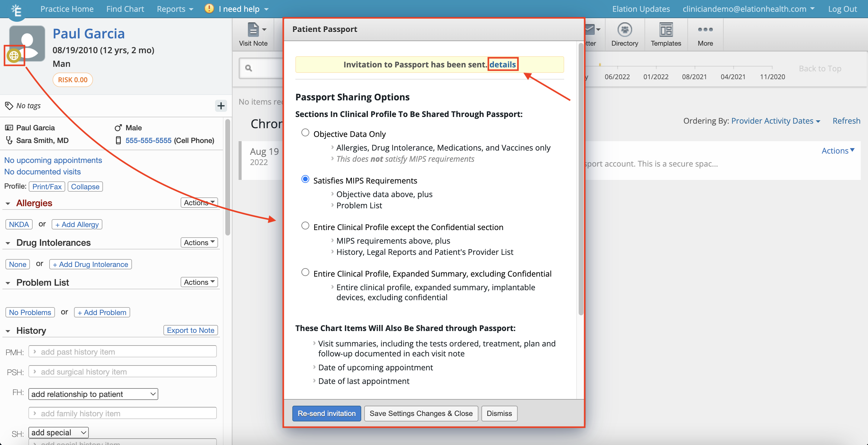Select Satisfies MIPS Requirements option

tap(305, 179)
